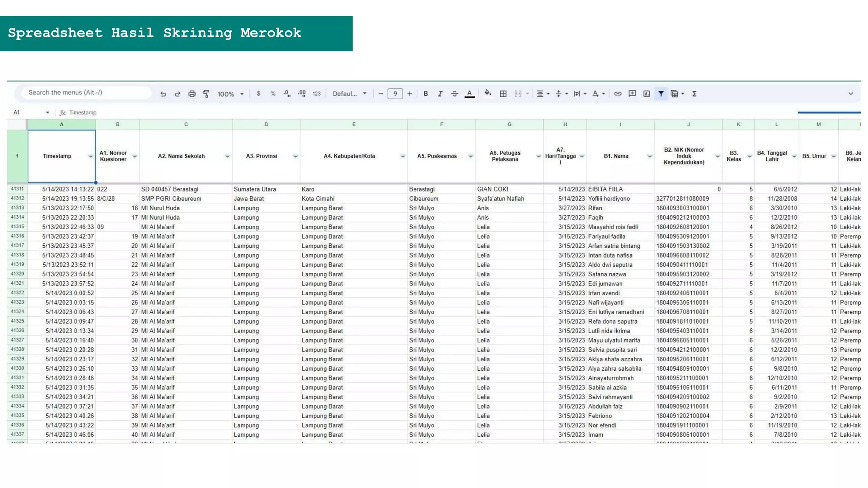Open the functions sigma menu
The width and height of the screenshot is (868, 488).
coord(694,94)
